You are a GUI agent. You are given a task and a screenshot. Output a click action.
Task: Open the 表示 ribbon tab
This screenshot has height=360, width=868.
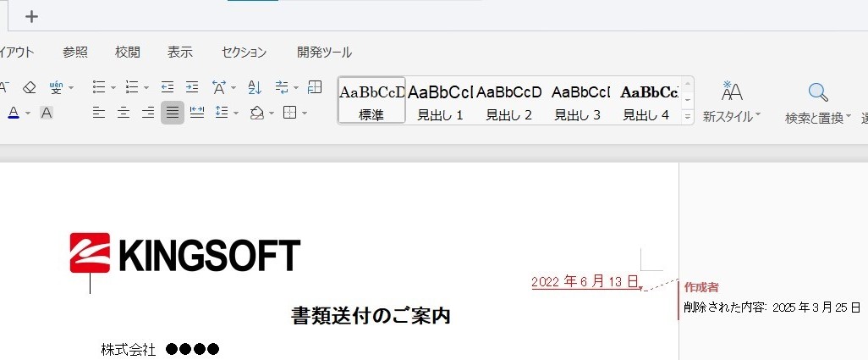(x=180, y=53)
